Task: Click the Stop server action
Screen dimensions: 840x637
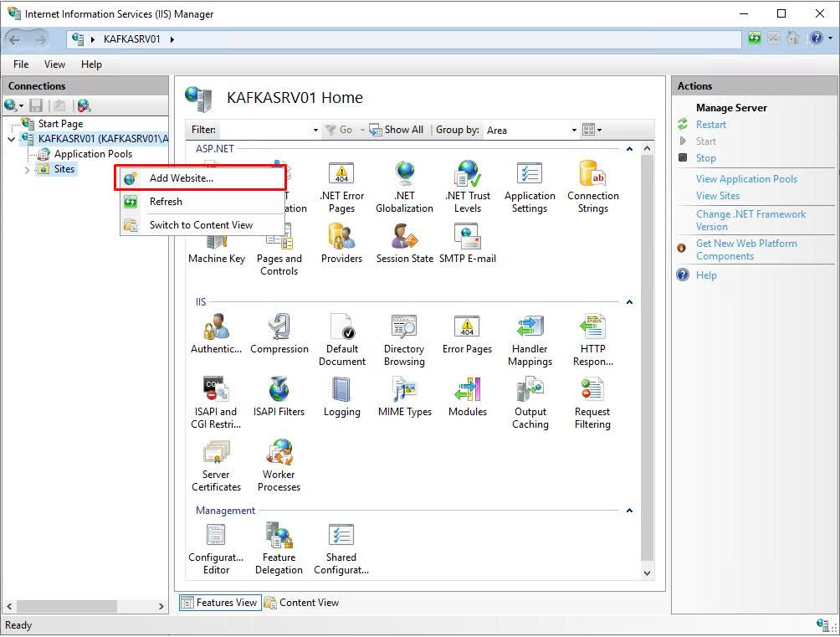Action: (x=705, y=158)
